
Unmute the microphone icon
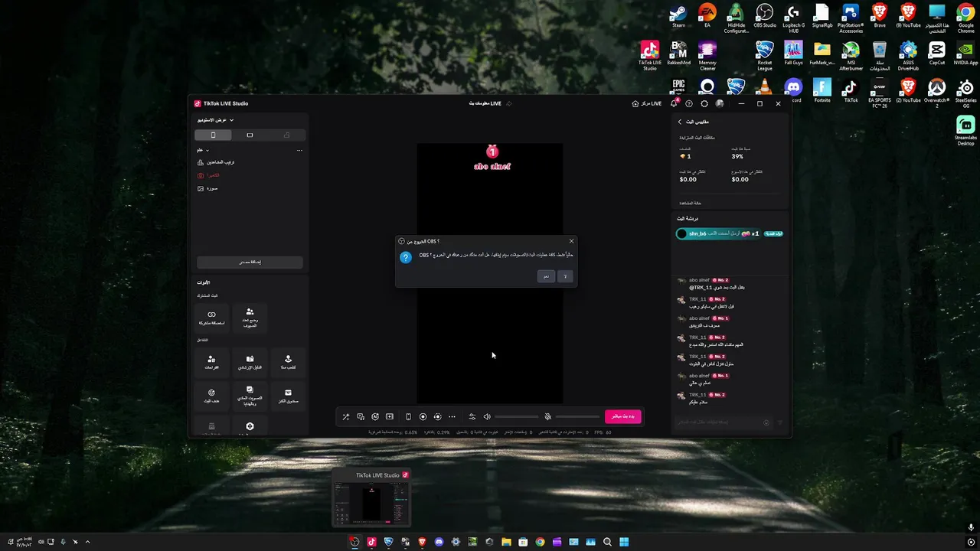[x=547, y=417]
